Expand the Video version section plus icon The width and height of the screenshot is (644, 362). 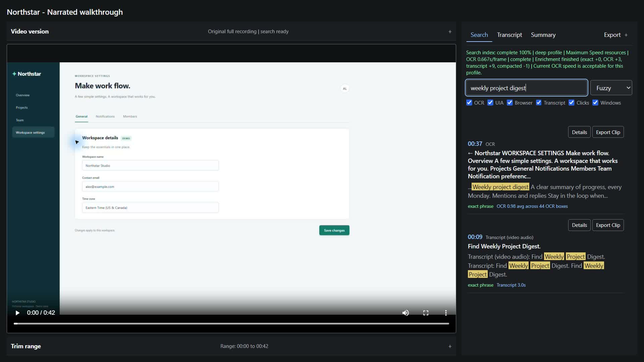450,32
